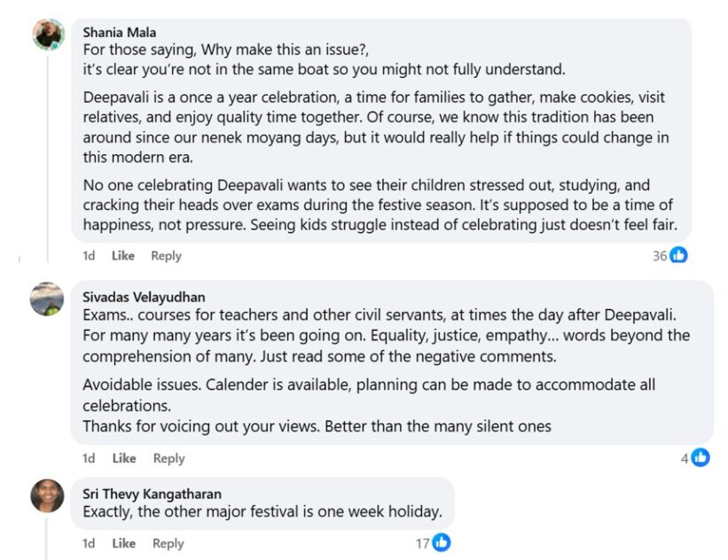Click the 1d timestamp on Shania Mala's comment
The height and width of the screenshot is (560, 728).
click(x=89, y=256)
